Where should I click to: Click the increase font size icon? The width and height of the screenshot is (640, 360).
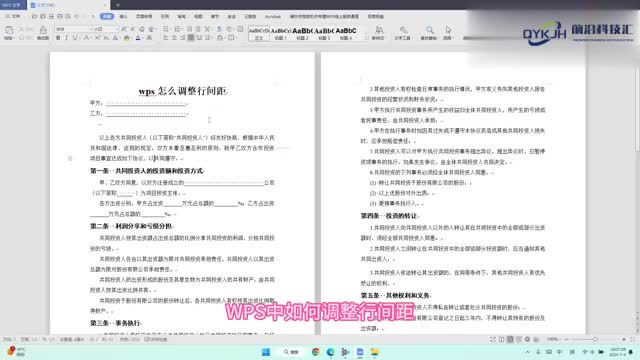tap(124, 29)
